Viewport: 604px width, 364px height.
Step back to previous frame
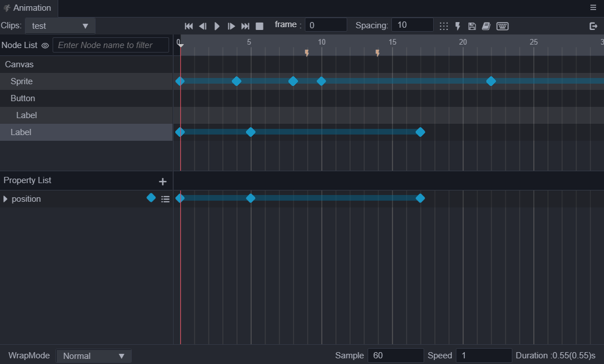[x=202, y=26]
